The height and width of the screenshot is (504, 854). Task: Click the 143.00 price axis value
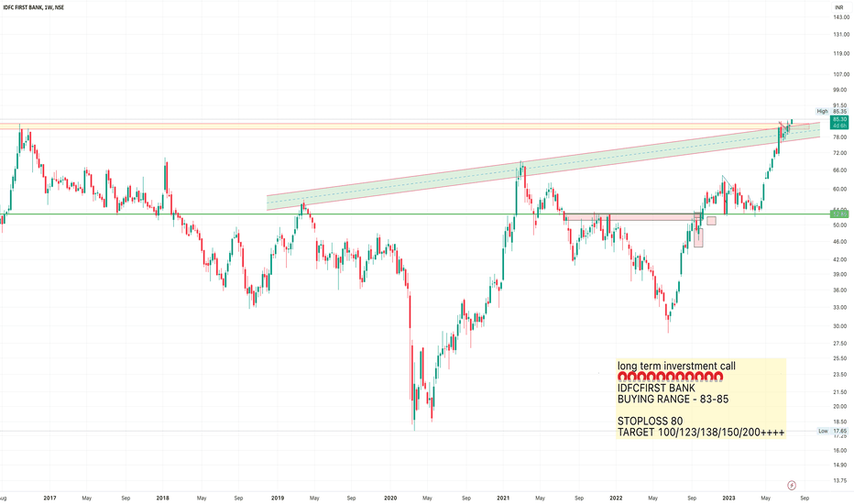click(841, 17)
